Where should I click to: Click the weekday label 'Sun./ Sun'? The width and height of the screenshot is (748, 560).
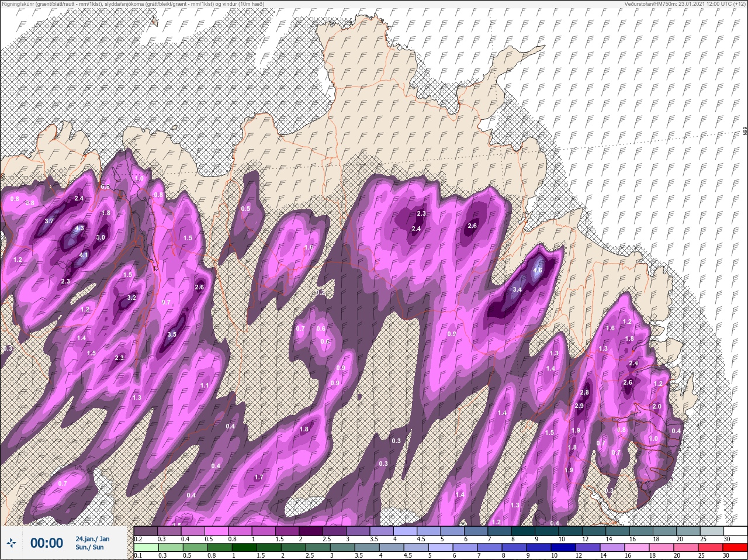point(89,547)
